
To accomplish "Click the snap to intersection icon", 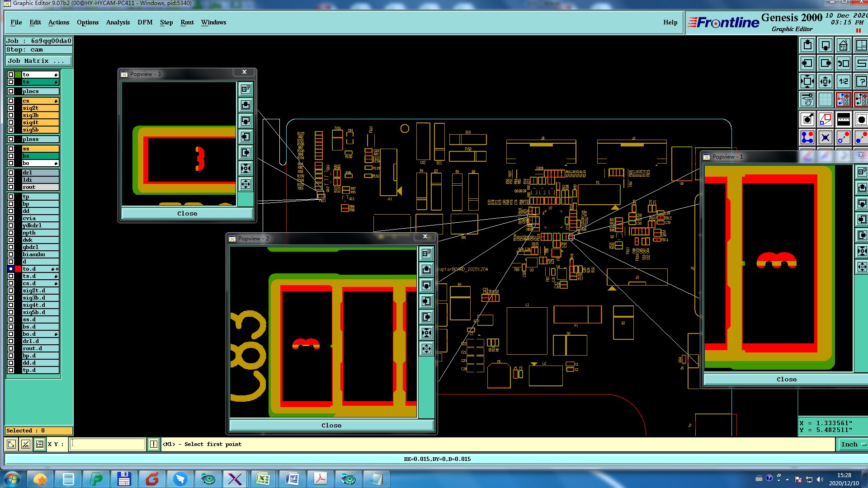I will pyautogui.click(x=826, y=137).
